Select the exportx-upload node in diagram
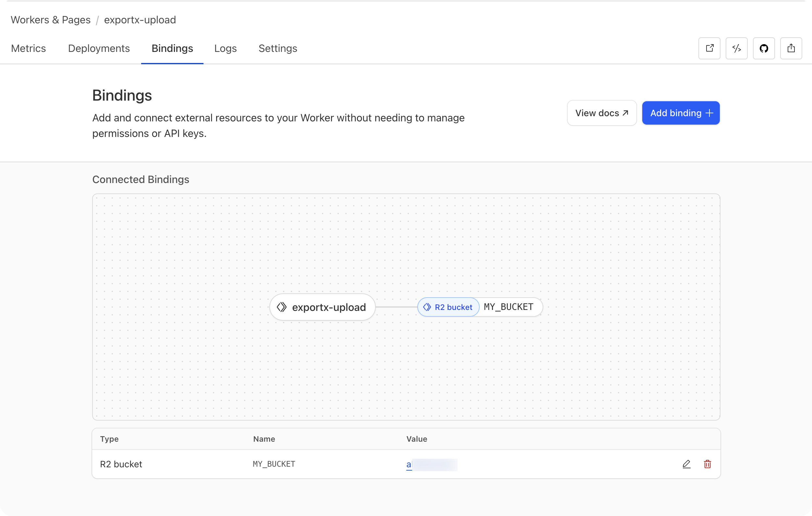Viewport: 812px width, 516px height. (x=322, y=307)
